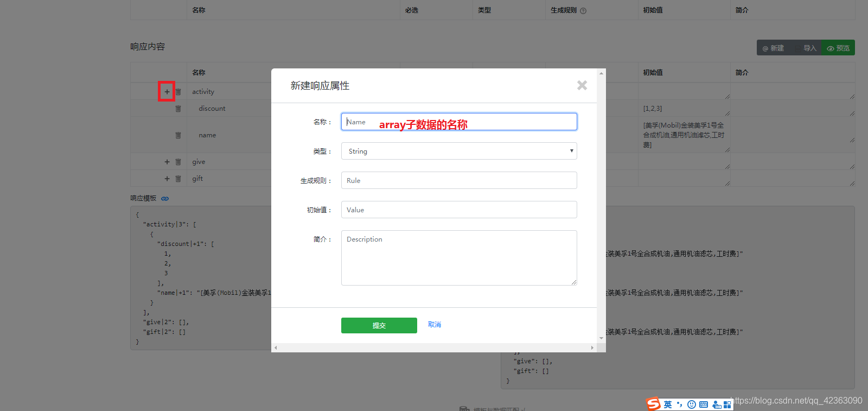The height and width of the screenshot is (411, 868).
Task: Click the green 预览 preview button
Action: 838,48
